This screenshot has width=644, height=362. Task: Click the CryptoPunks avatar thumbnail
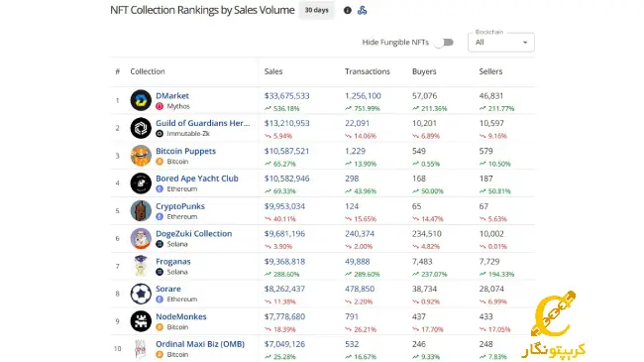pyautogui.click(x=141, y=210)
